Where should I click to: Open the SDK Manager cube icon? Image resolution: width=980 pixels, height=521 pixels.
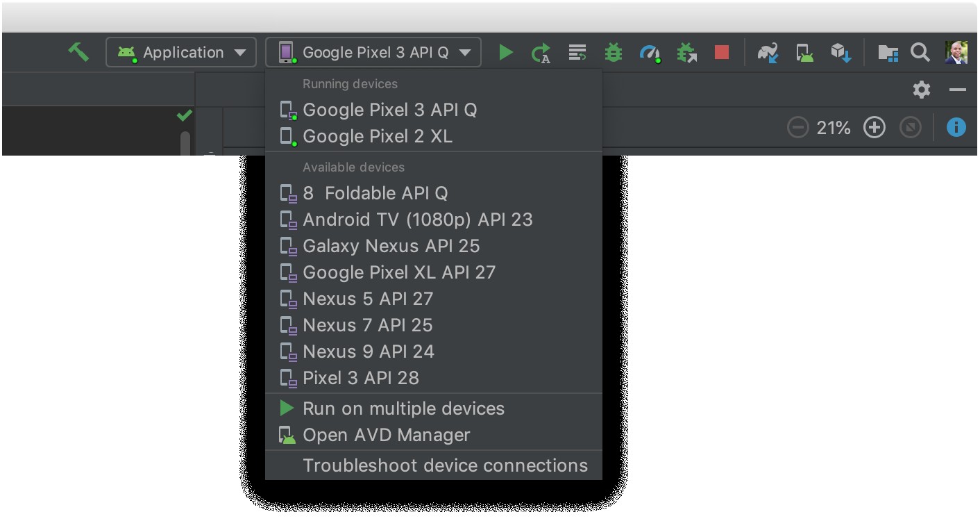click(x=841, y=53)
